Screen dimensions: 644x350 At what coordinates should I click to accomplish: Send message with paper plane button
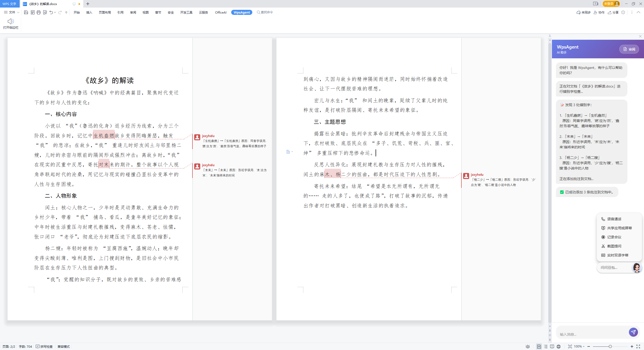click(x=633, y=332)
